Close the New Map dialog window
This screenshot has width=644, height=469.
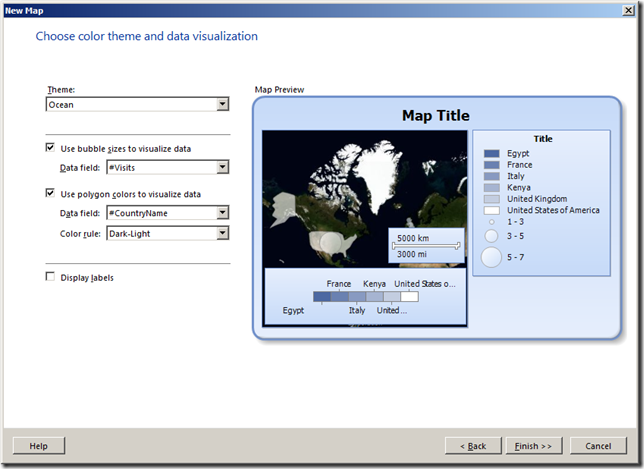[628, 10]
